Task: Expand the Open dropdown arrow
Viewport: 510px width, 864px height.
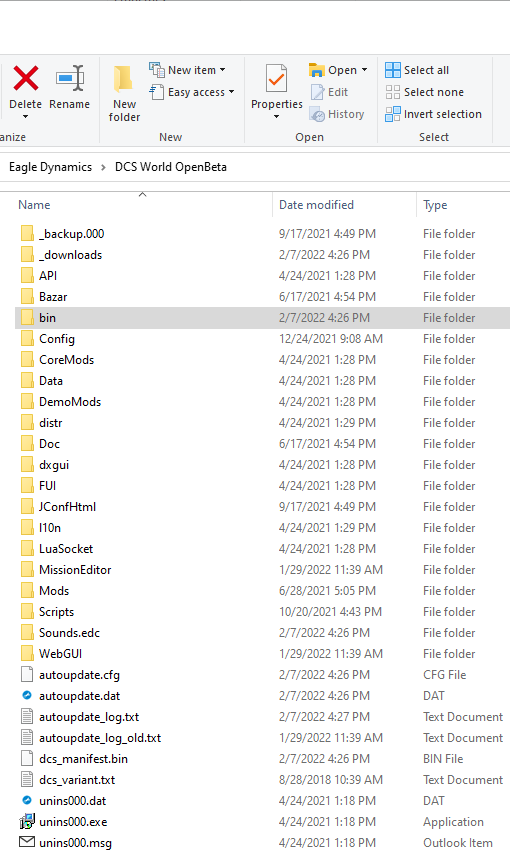Action: point(364,70)
